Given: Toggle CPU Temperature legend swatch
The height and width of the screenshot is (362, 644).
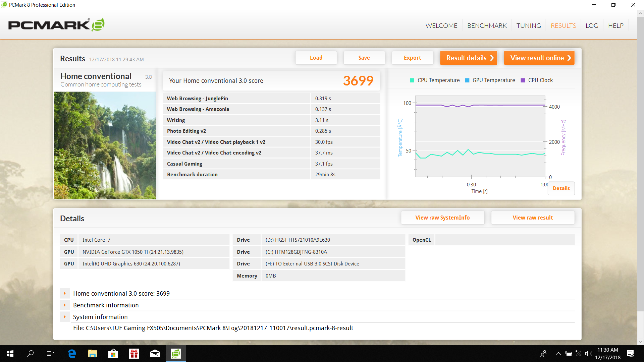Looking at the screenshot, I should (x=412, y=80).
